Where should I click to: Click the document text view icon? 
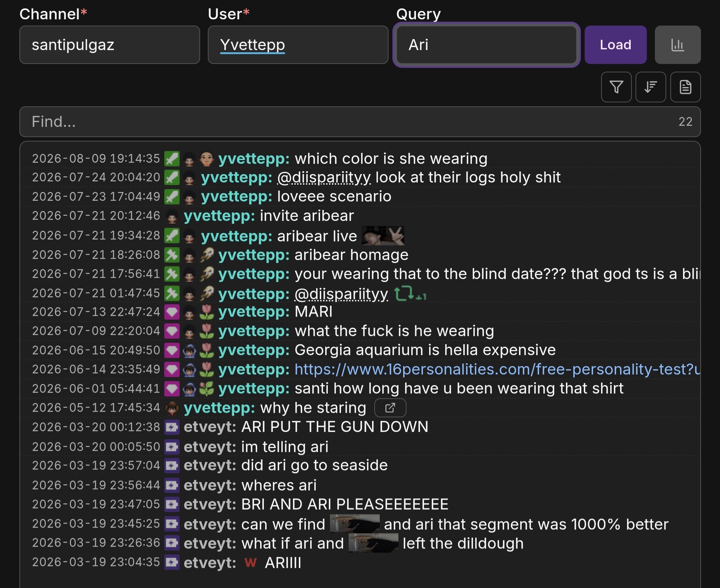(x=685, y=87)
